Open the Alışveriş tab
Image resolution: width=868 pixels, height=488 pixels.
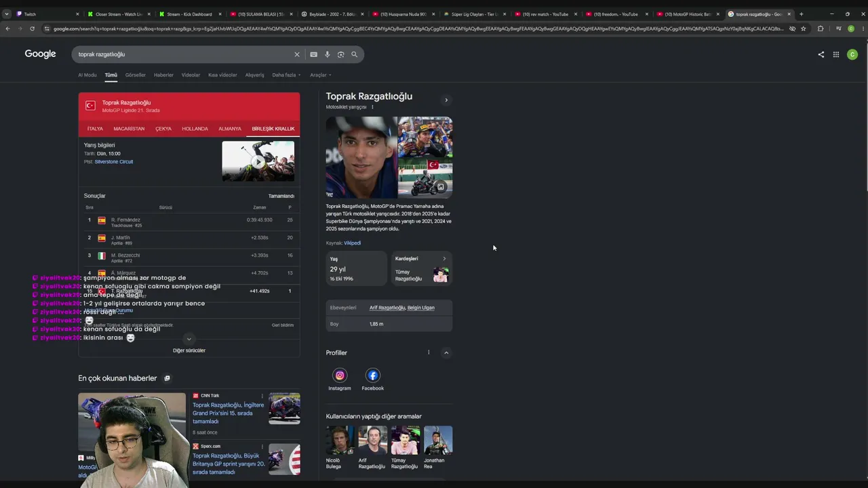[254, 75]
